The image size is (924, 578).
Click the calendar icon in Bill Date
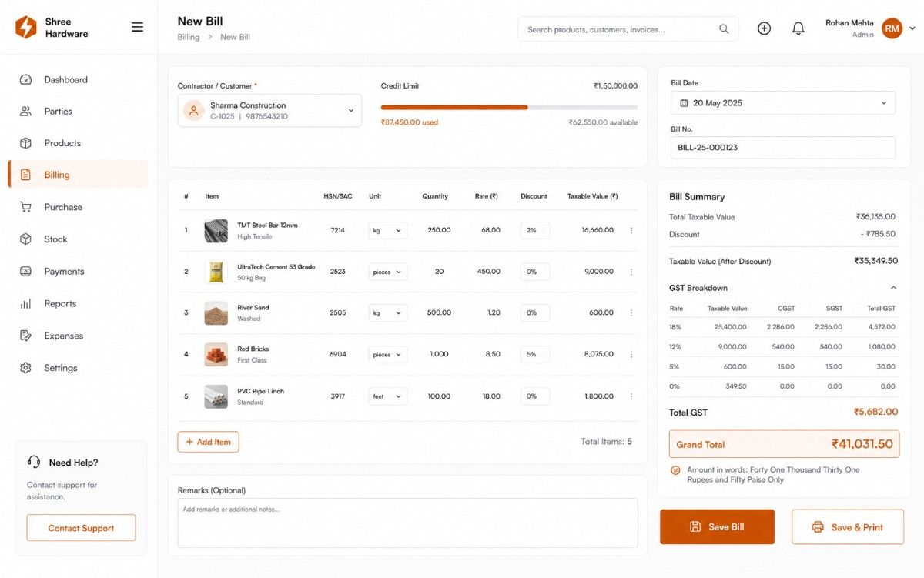pyautogui.click(x=684, y=103)
